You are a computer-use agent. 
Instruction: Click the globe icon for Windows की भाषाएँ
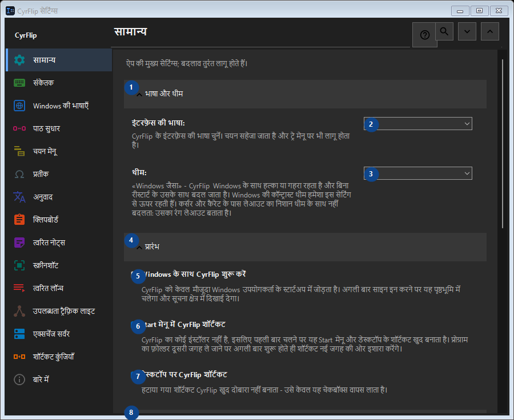tap(19, 106)
